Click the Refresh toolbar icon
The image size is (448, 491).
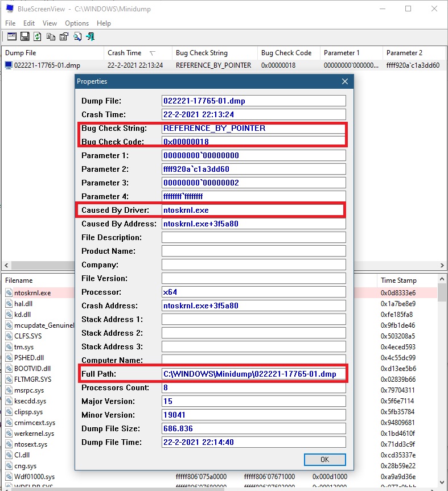(x=38, y=37)
